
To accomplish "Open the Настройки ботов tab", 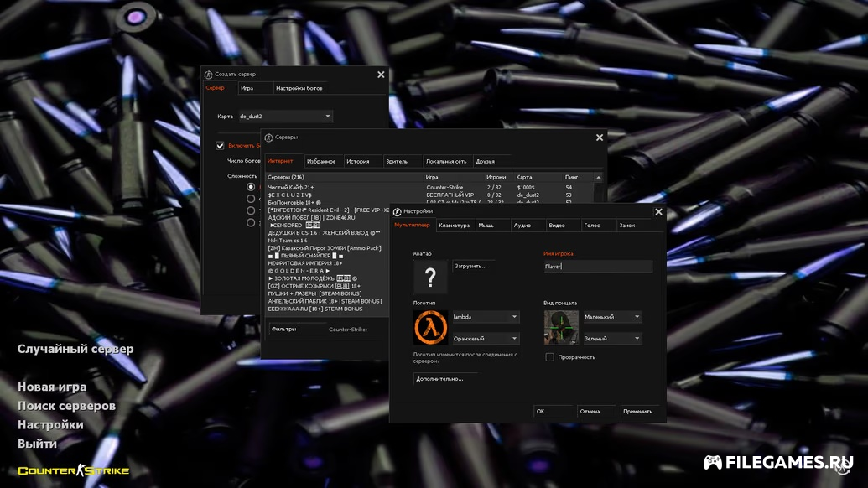I will pyautogui.click(x=299, y=88).
